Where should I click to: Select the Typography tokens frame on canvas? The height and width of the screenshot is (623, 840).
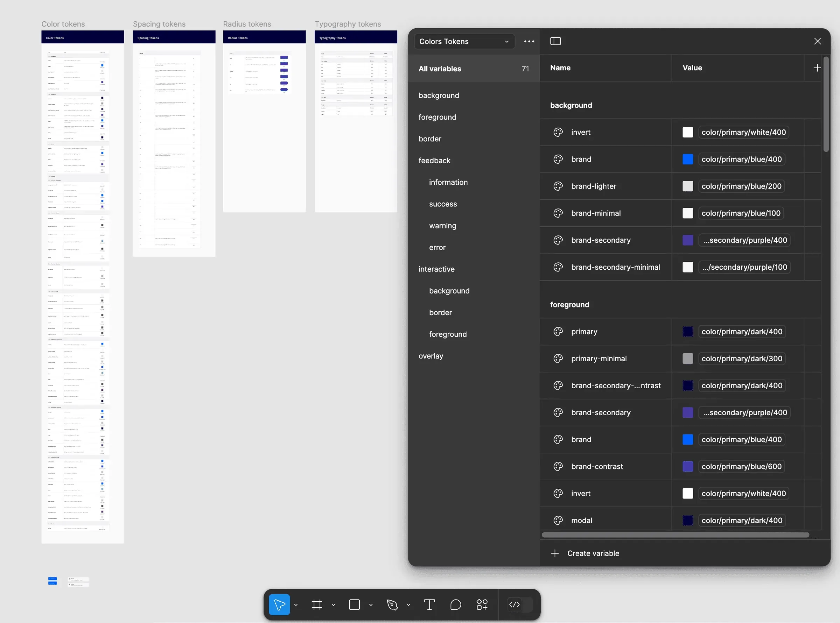pos(356,121)
